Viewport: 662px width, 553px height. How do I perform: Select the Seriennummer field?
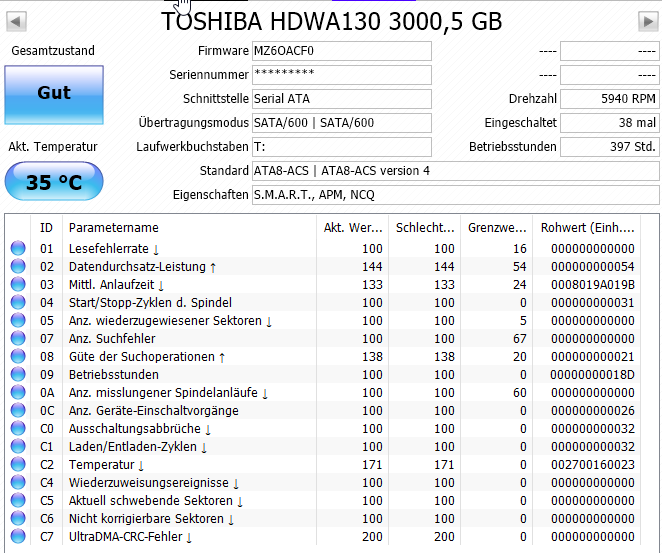pyautogui.click(x=342, y=75)
